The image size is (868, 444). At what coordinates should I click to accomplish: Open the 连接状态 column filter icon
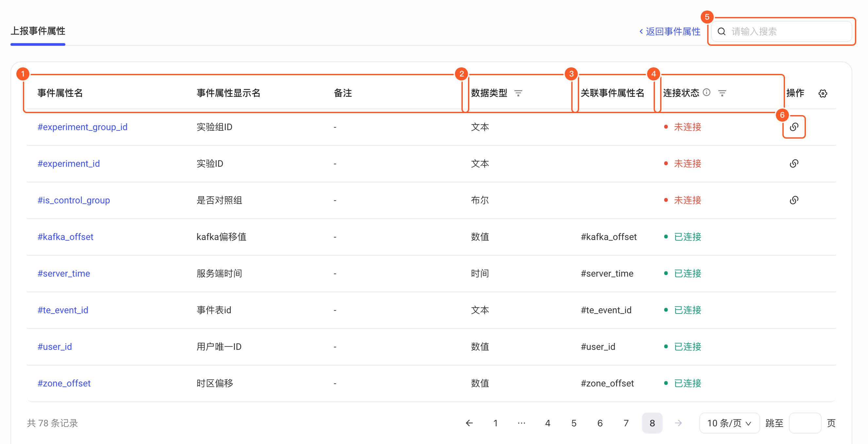click(x=722, y=93)
